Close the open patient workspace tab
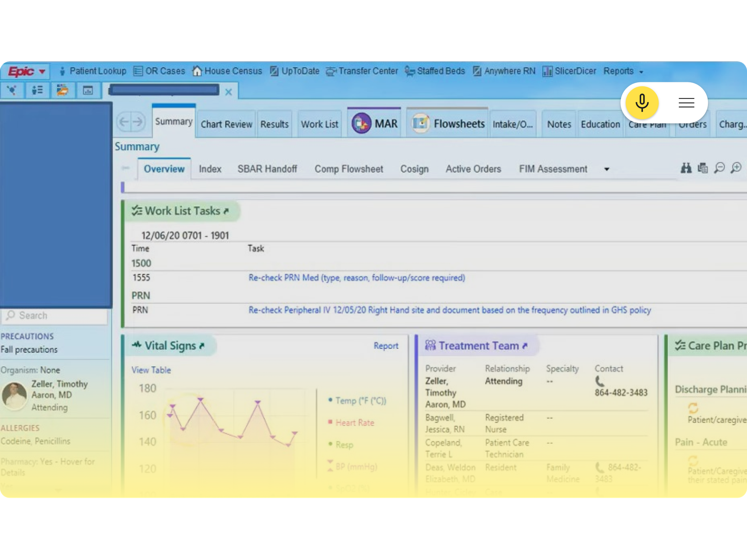 (x=229, y=92)
